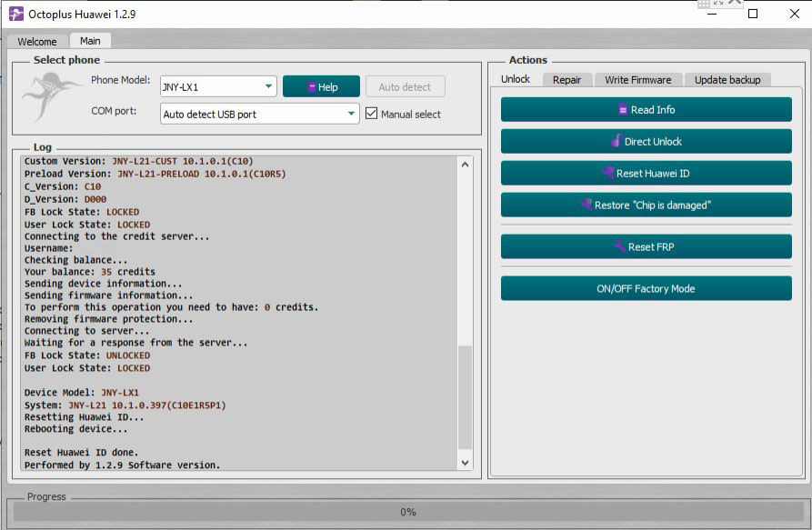Image resolution: width=812 pixels, height=530 pixels.
Task: Click the log scrollbar down arrow
Action: 465,463
